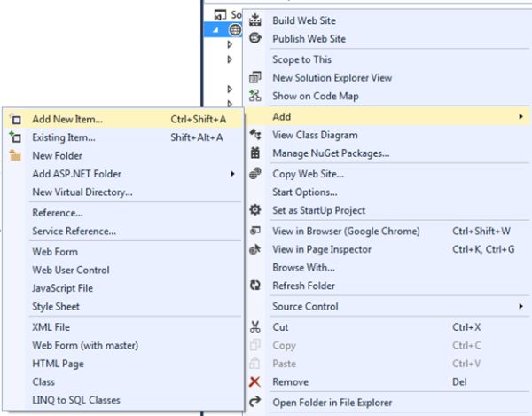Click the Refresh Folder icon

pos(255,286)
